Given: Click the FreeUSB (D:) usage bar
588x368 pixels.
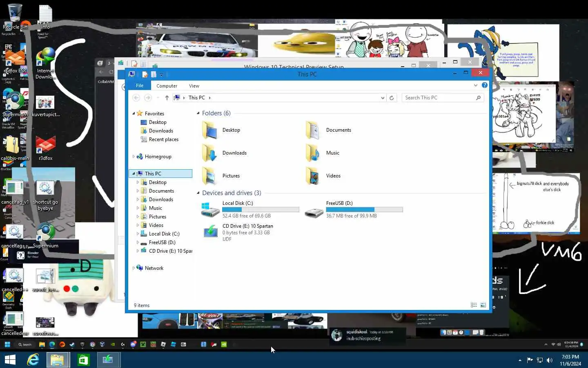Looking at the screenshot, I should pyautogui.click(x=364, y=209).
